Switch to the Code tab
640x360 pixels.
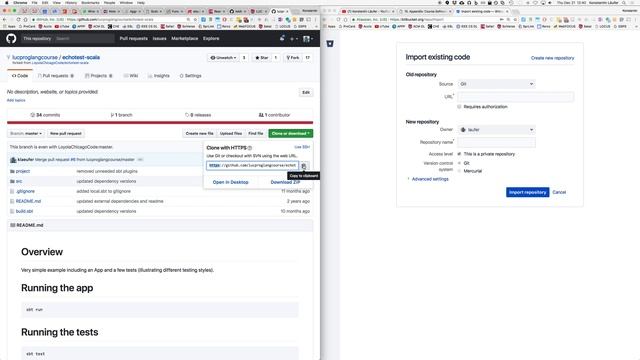point(20,76)
